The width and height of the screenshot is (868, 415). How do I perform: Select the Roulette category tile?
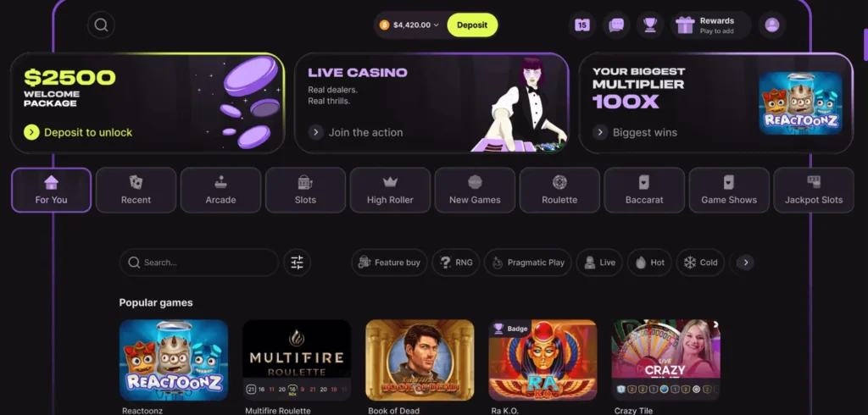coord(559,191)
